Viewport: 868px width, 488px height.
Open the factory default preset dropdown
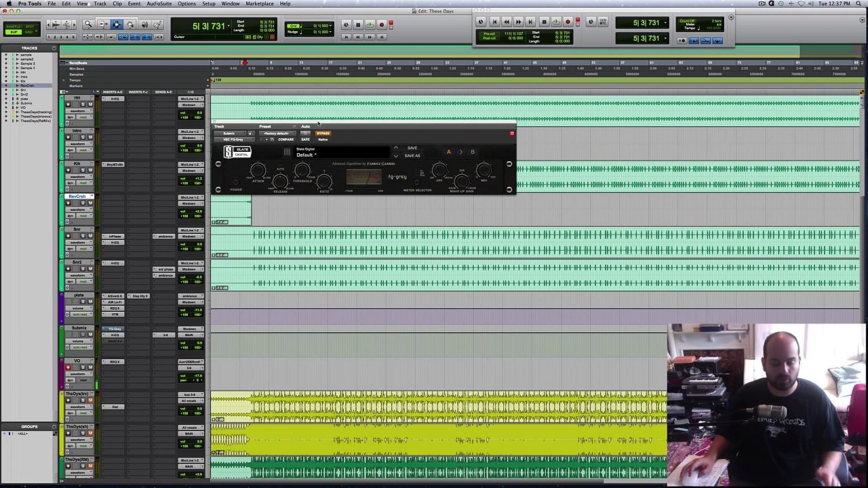[277, 134]
